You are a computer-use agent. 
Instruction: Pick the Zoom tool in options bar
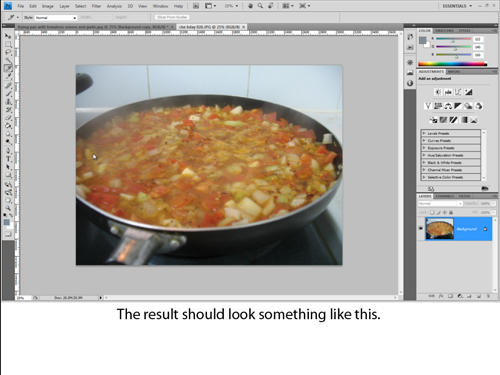[260, 6]
